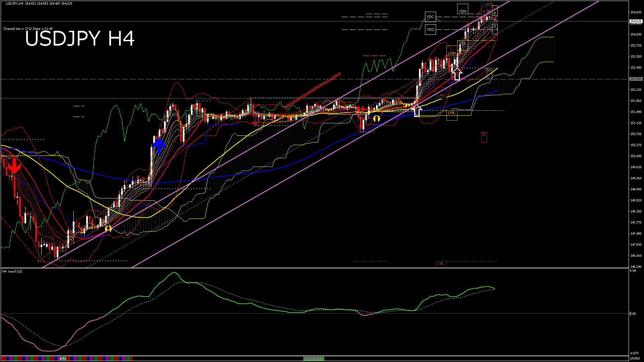This screenshot has width=644, height=362.
Task: Click the 150.750 price scale value
Action: coord(636,134)
